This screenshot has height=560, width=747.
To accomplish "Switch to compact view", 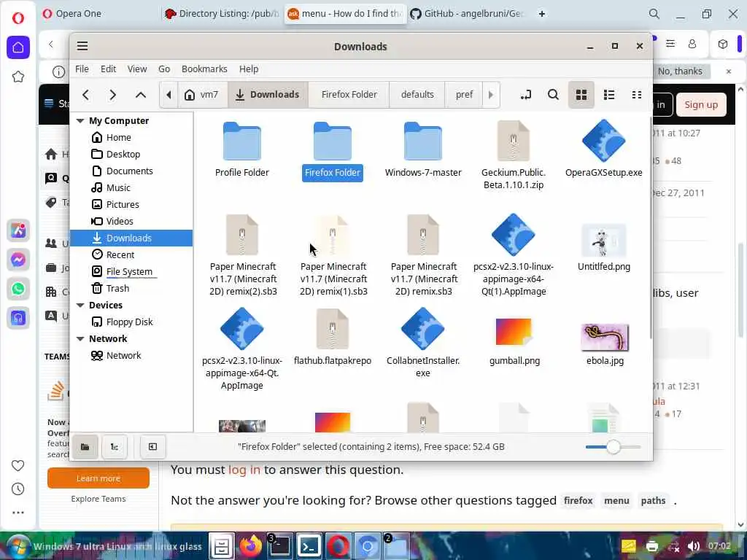I will pyautogui.click(x=636, y=95).
